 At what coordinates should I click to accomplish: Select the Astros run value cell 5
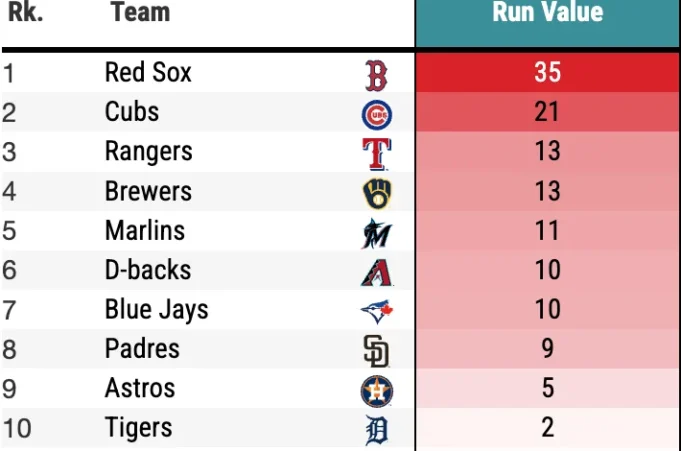(547, 389)
